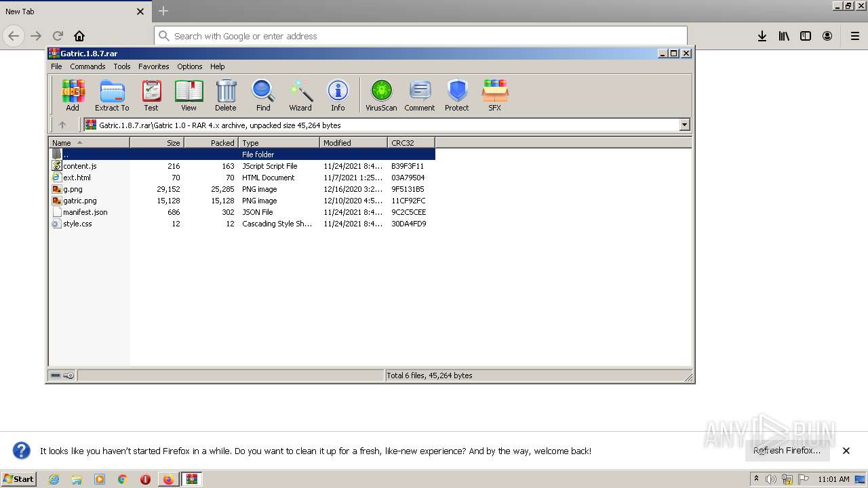The image size is (868, 488).
Task: Click Firefox Home button
Action: click(x=79, y=36)
